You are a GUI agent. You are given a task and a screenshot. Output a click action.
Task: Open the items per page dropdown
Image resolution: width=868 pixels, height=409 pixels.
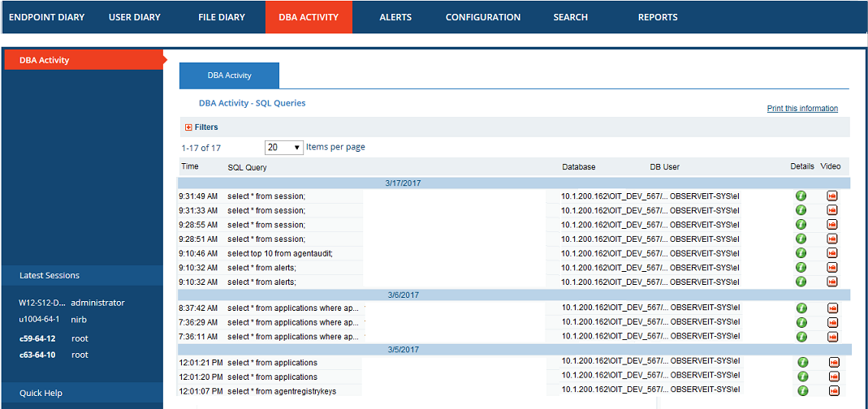(x=284, y=148)
